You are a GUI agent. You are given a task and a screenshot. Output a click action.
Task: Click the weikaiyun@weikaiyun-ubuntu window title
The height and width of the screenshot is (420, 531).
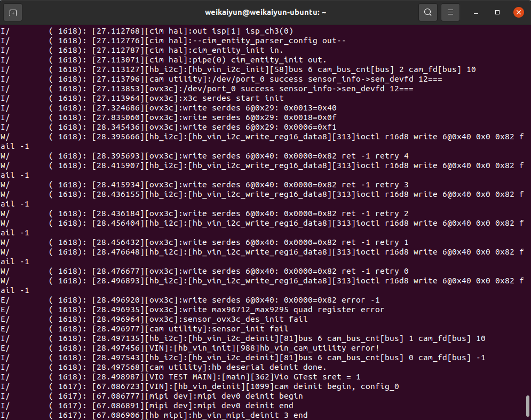point(265,12)
